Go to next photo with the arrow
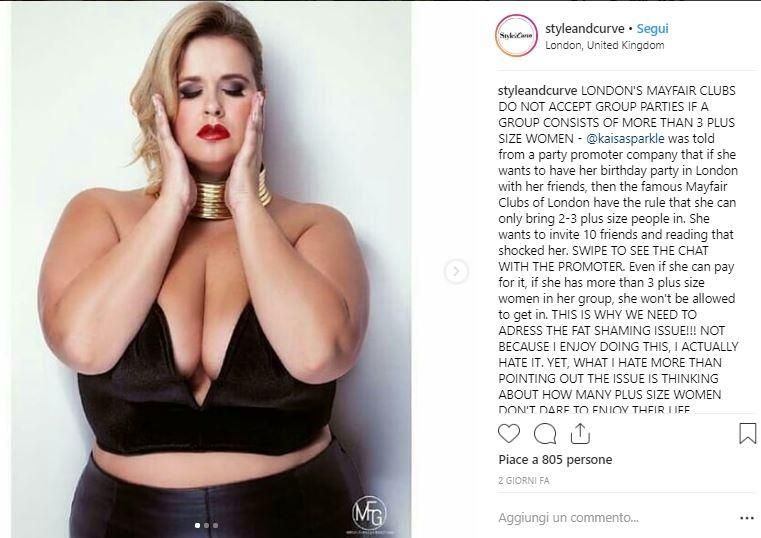Viewport: 761px width, 538px height. (456, 271)
